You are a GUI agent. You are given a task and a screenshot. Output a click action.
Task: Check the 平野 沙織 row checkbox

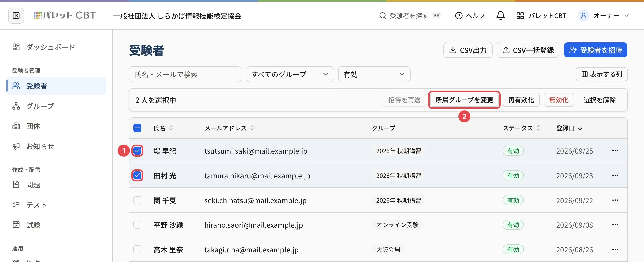(137, 225)
